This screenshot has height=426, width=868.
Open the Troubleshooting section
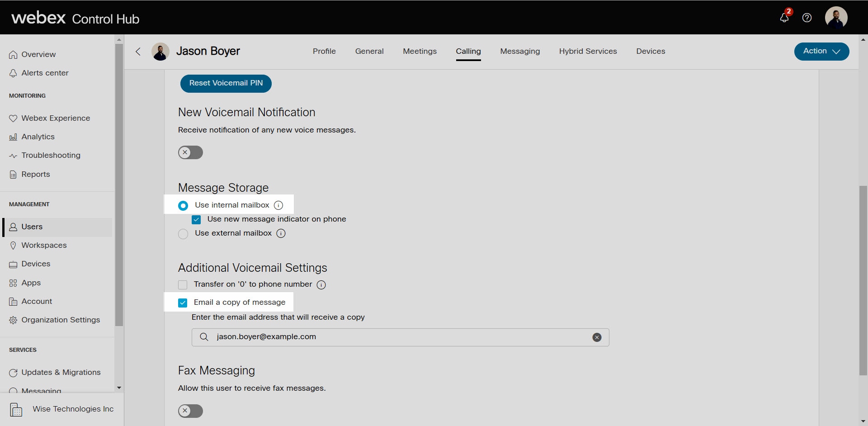[51, 155]
